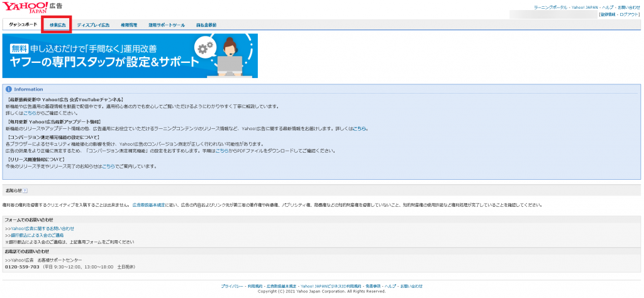644x298 pixels.
Task: Click the ※銀行振込による入金のご連絡は note
Action: coord(69,242)
